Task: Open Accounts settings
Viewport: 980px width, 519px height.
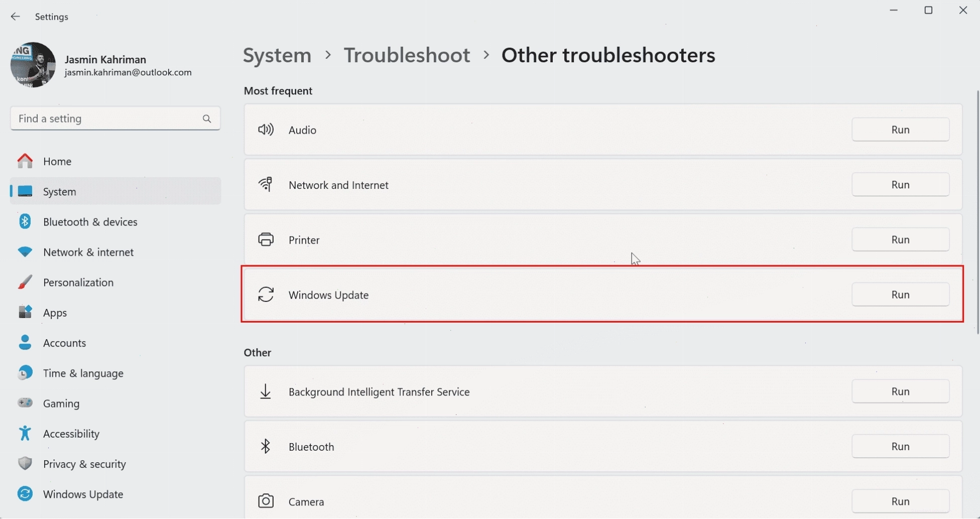Action: 115,343
